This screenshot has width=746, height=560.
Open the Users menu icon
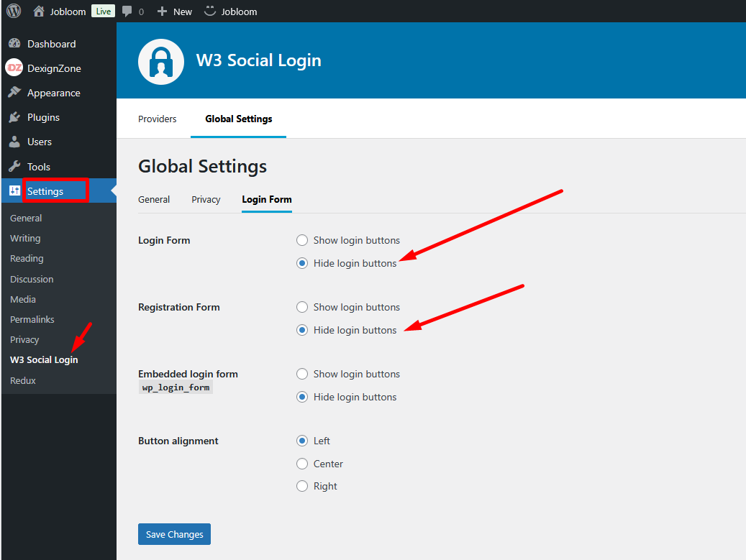14,142
